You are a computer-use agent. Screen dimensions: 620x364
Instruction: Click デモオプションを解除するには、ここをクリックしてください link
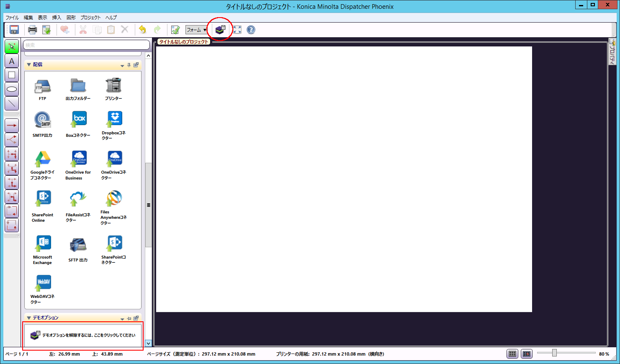pos(89,335)
